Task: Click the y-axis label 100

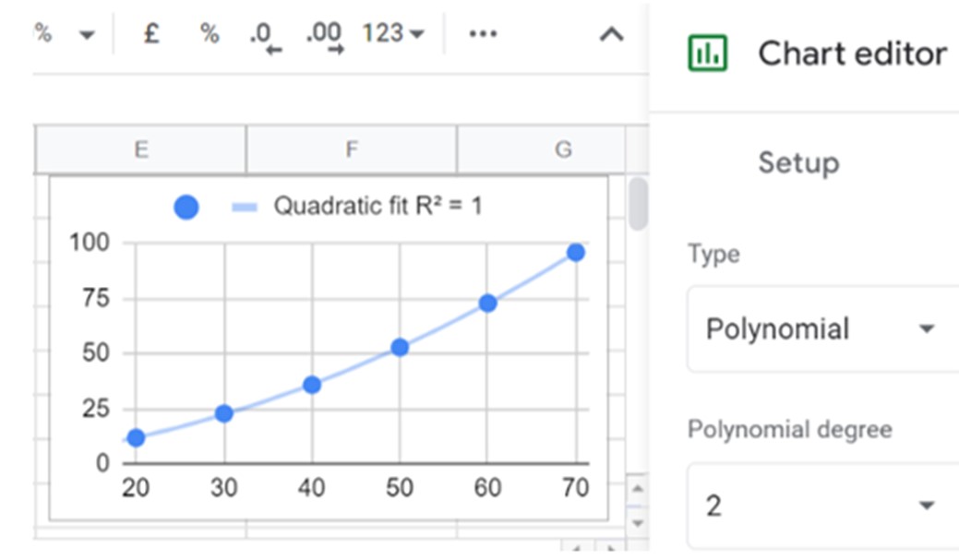Action: click(90, 243)
